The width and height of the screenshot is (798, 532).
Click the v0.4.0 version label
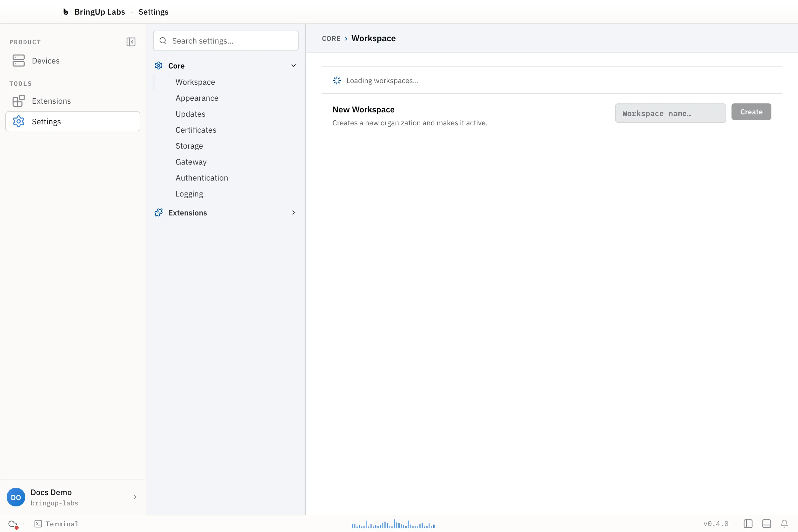[x=716, y=524]
